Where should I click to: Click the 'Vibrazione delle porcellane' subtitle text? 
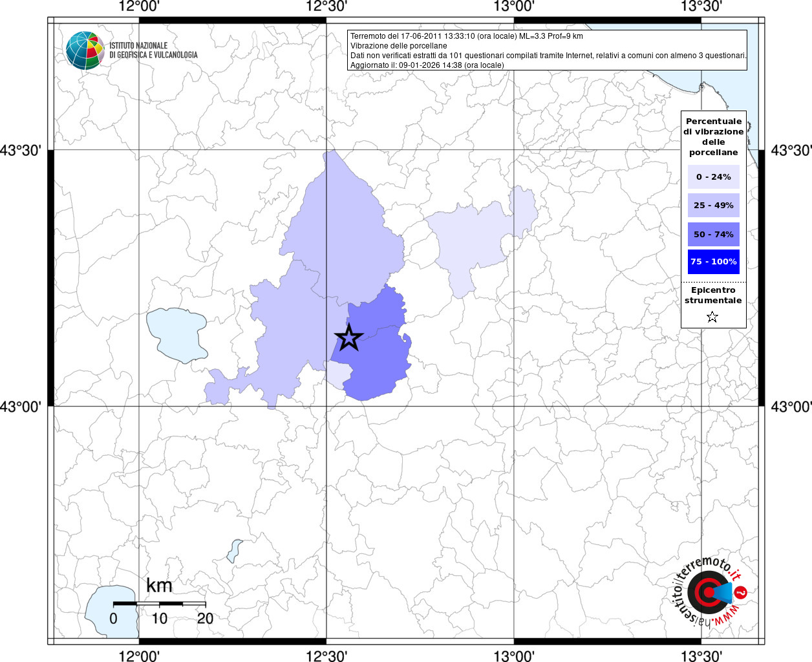tap(398, 46)
